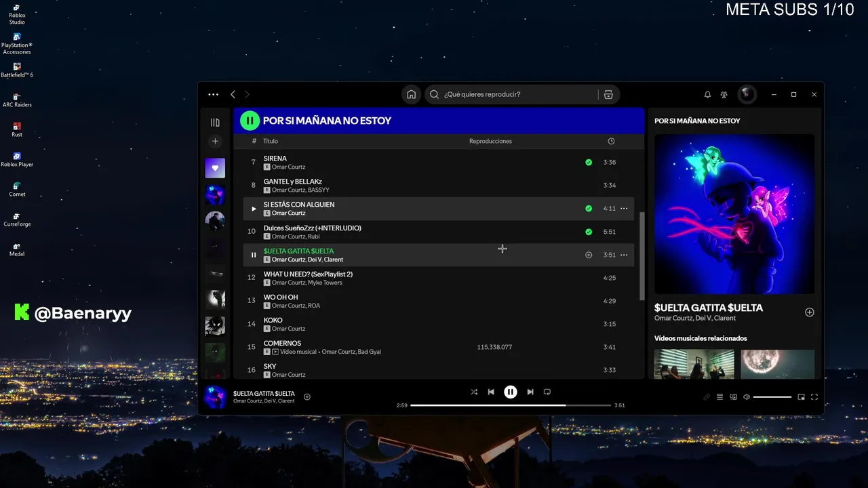Open the user profile avatar
The height and width of the screenshot is (488, 868).
pyautogui.click(x=747, y=94)
